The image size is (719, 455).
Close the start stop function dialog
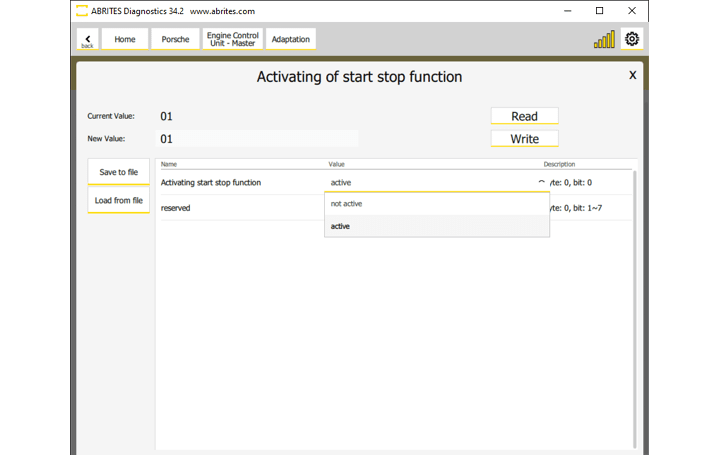pos(632,75)
